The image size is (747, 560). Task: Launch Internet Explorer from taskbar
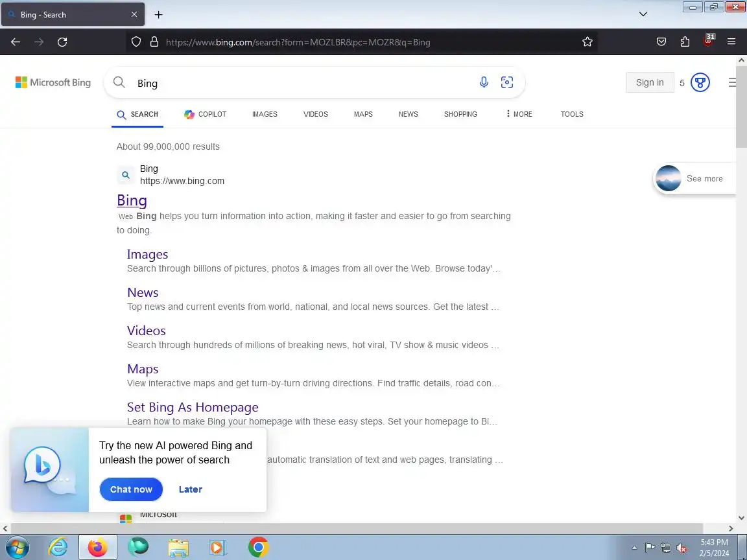(x=58, y=548)
